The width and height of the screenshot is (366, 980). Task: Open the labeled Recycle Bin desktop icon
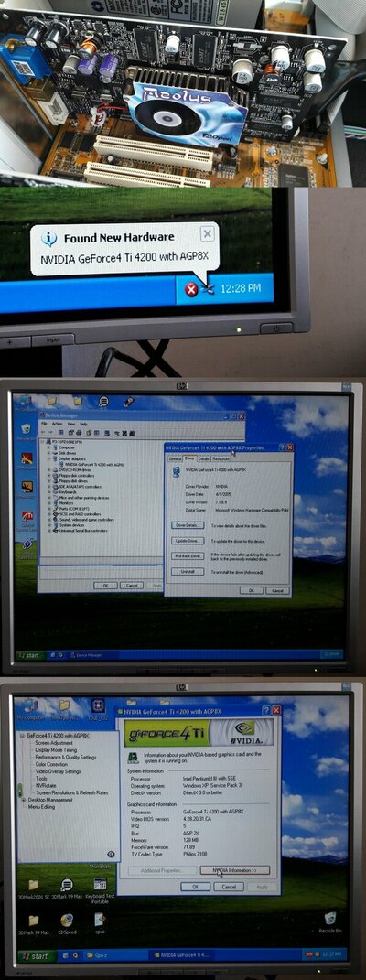330,921
